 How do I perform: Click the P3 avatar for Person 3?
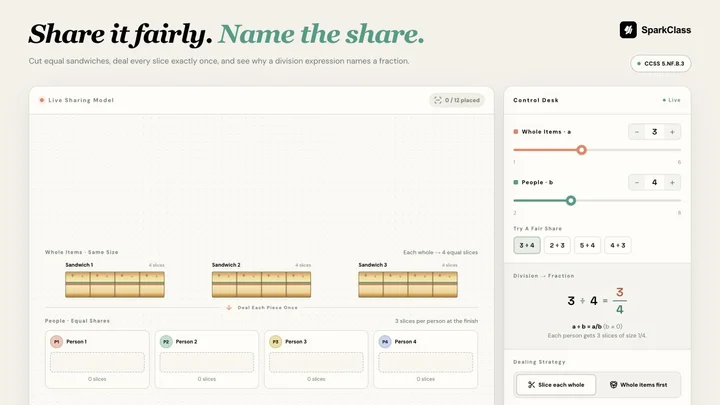[x=276, y=342]
